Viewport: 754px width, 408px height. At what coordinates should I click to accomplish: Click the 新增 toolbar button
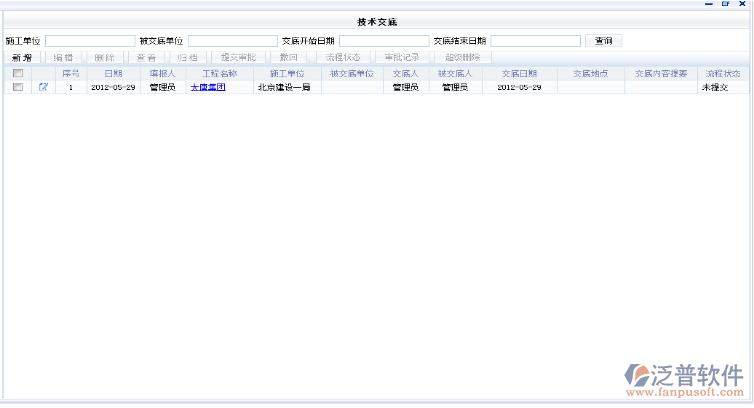click(x=21, y=57)
